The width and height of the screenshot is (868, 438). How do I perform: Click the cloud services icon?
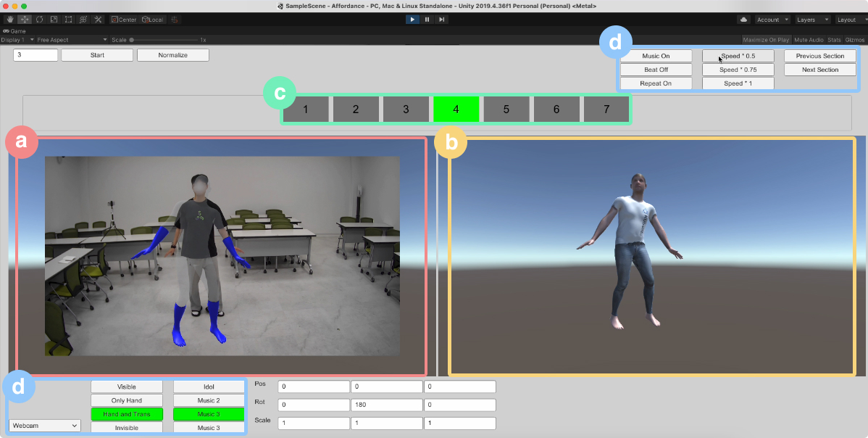(744, 20)
